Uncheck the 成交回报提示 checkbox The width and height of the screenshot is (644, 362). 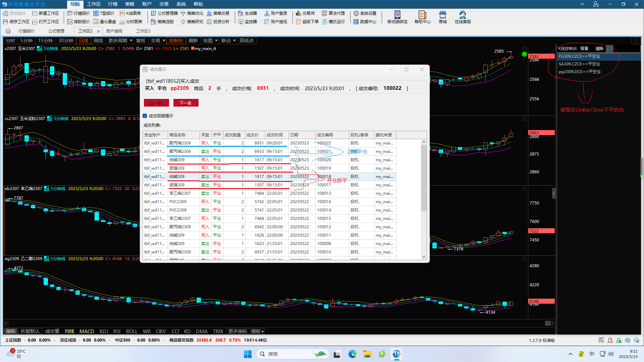[x=145, y=116]
